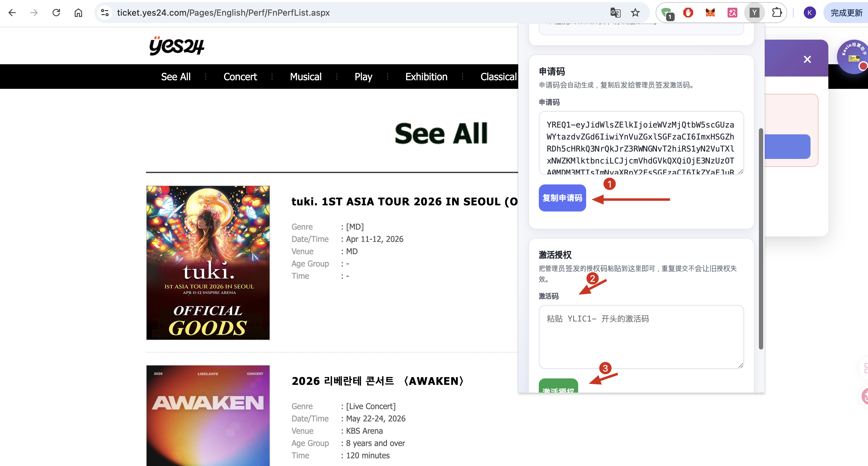Select the Musical nav tab
The width and height of the screenshot is (868, 466).
tap(306, 77)
